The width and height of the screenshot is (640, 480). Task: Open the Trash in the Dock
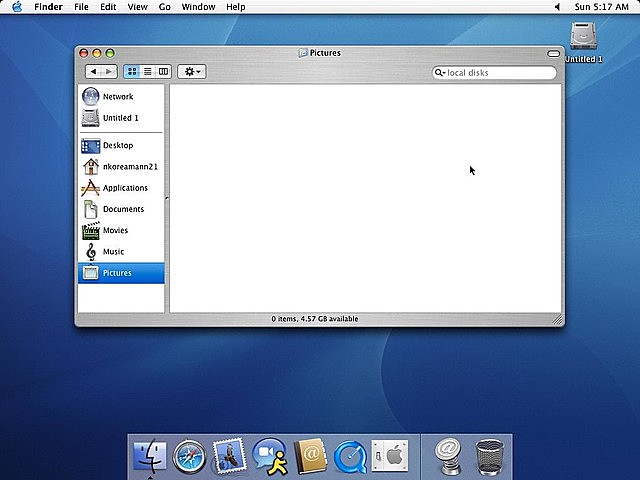pyautogui.click(x=489, y=457)
